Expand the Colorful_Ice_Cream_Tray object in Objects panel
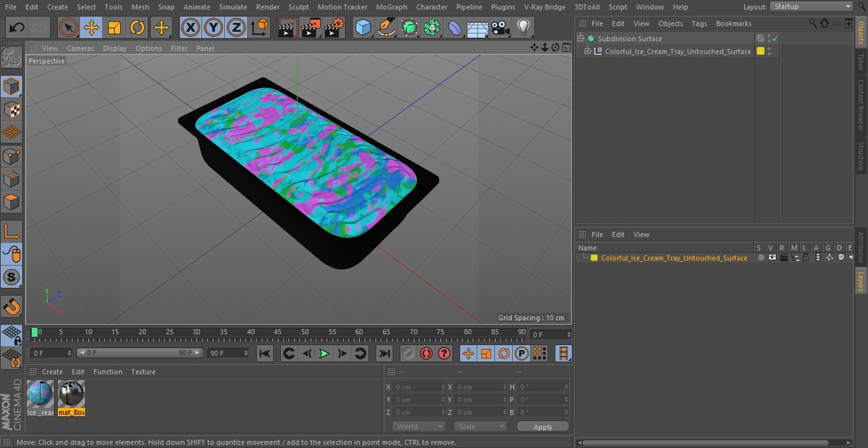 (588, 51)
